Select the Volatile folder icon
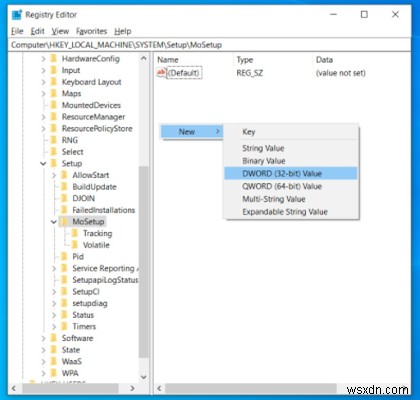 [75, 245]
